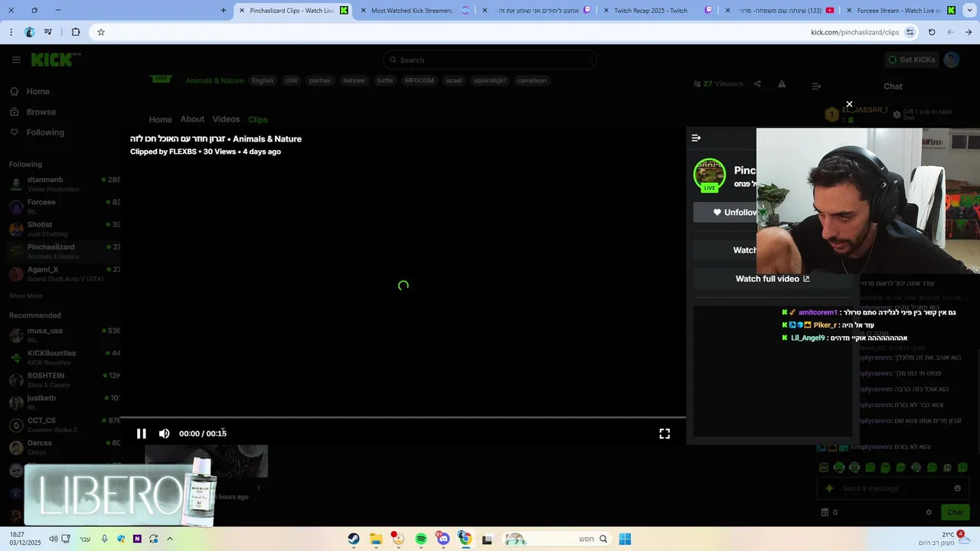Click the English tag
This screenshot has height=551, width=980.
[x=263, y=80]
